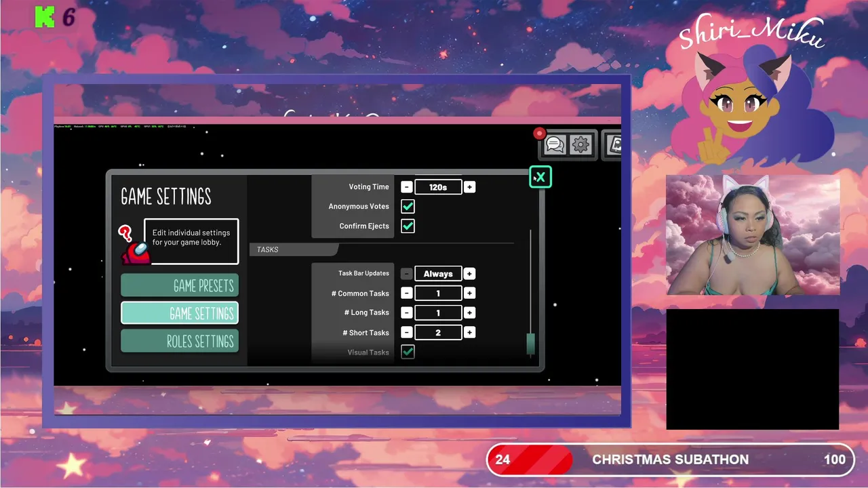Image resolution: width=868 pixels, height=488 pixels.
Task: Click the webcam video feed
Action: pos(753,235)
